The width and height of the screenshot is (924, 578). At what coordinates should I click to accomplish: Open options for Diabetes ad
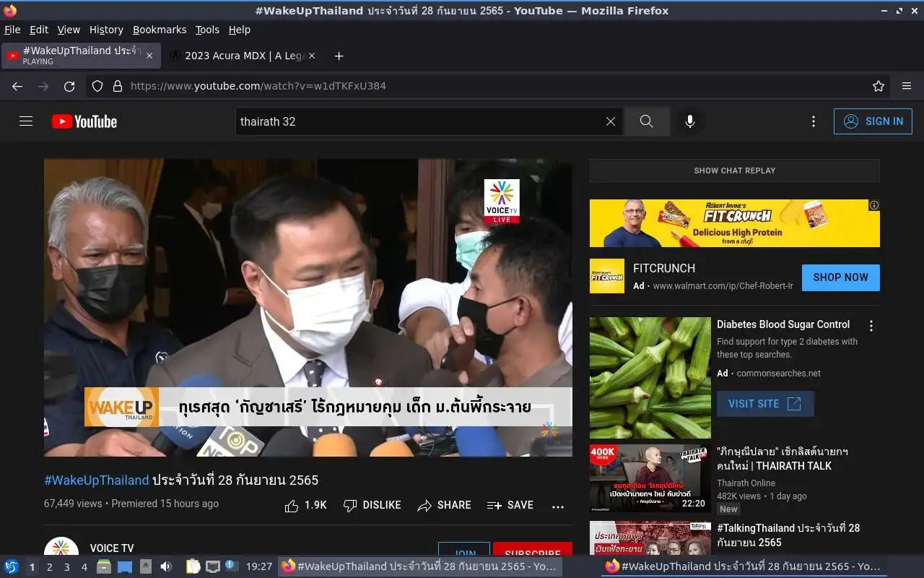coord(871,326)
